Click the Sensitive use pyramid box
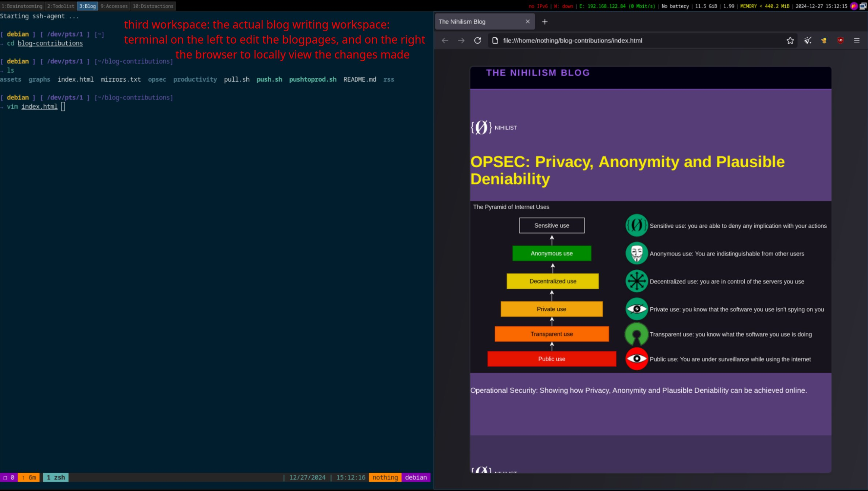Image resolution: width=868 pixels, height=491 pixels. point(552,225)
